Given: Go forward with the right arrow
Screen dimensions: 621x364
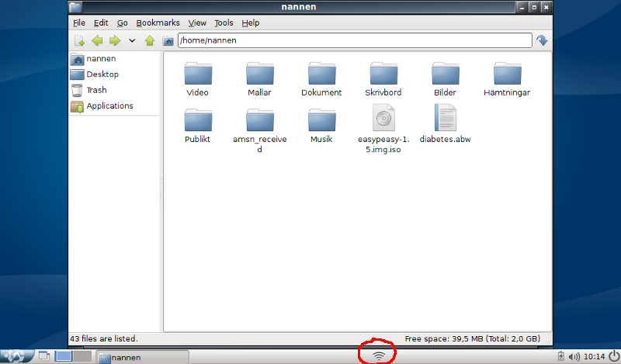Looking at the screenshot, I should 115,40.
